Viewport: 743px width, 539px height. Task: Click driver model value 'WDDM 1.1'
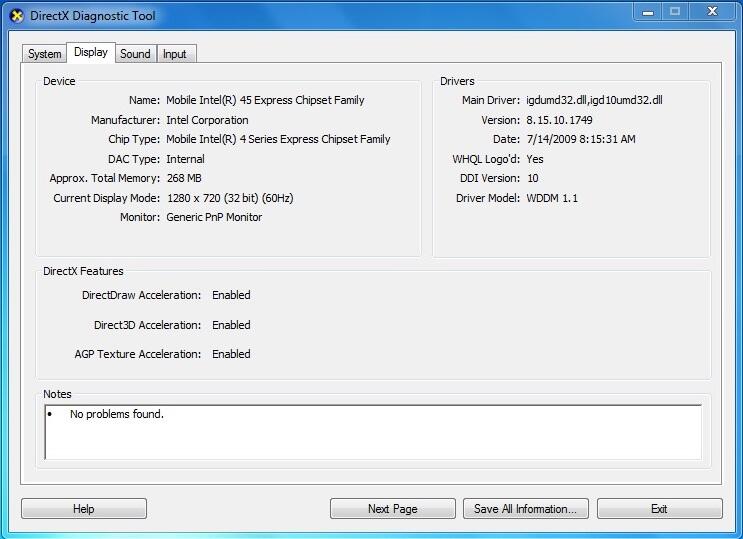point(552,198)
